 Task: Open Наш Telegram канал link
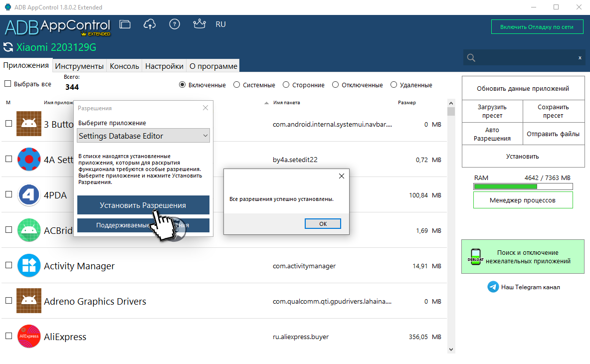click(530, 287)
